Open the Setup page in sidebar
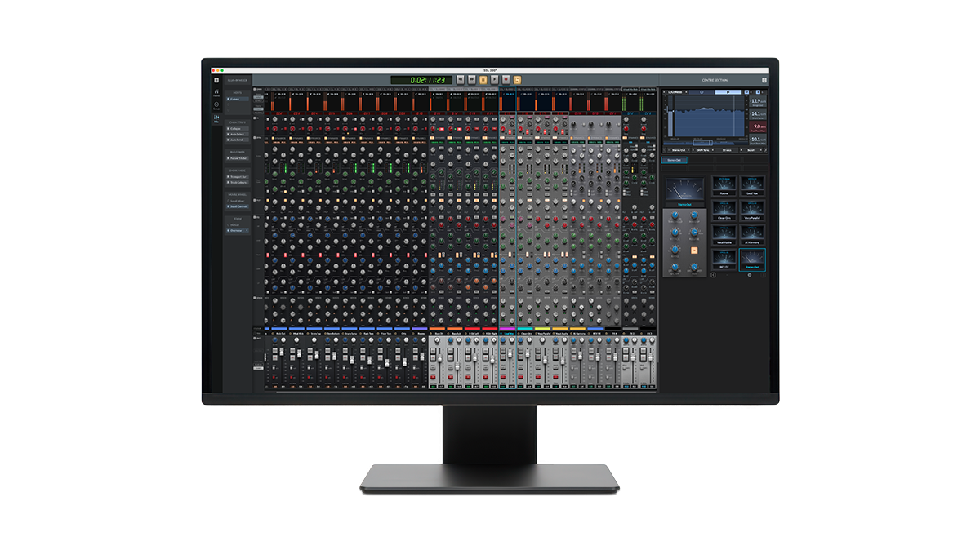 pos(216,104)
